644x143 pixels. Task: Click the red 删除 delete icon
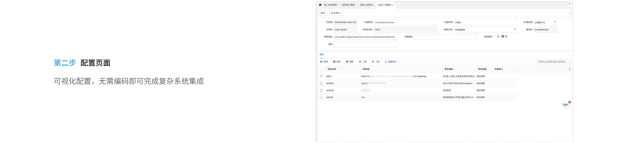(347, 62)
